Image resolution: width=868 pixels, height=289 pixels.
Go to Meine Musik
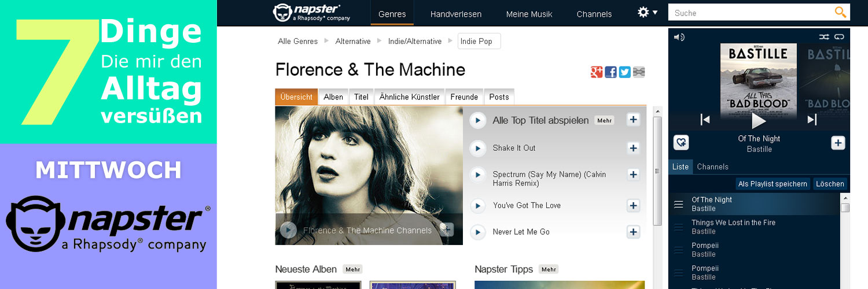pos(529,14)
